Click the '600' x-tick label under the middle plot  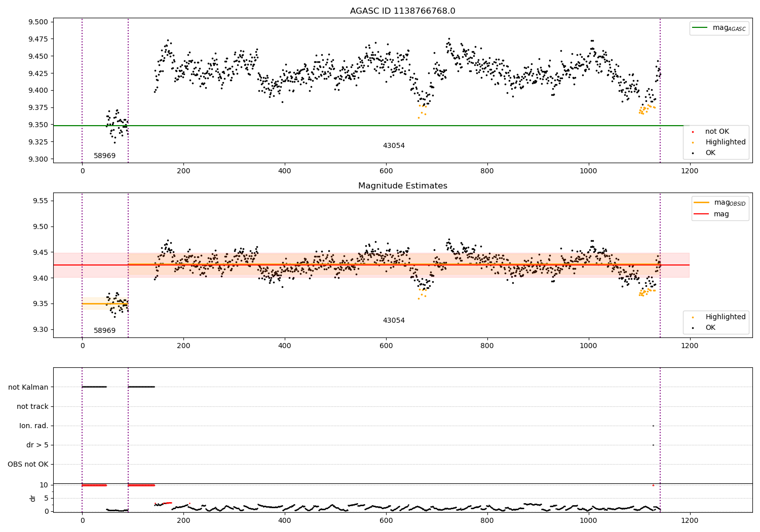(386, 346)
